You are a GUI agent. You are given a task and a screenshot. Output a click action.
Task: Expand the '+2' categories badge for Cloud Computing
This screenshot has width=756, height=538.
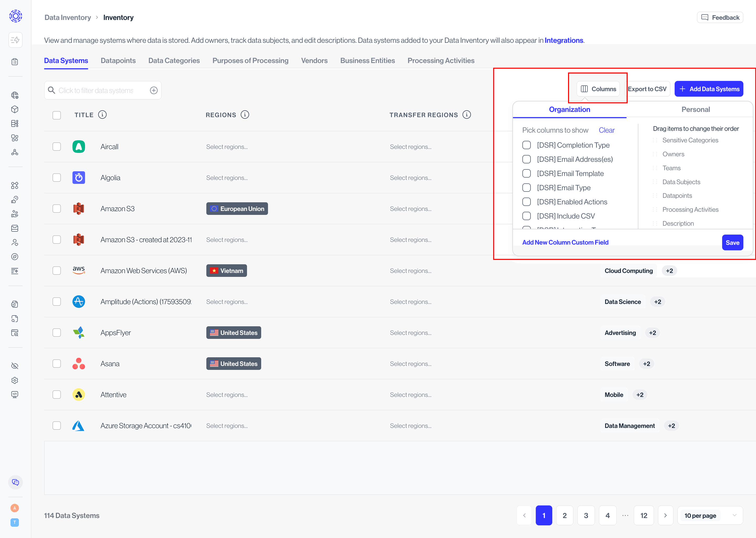670,271
